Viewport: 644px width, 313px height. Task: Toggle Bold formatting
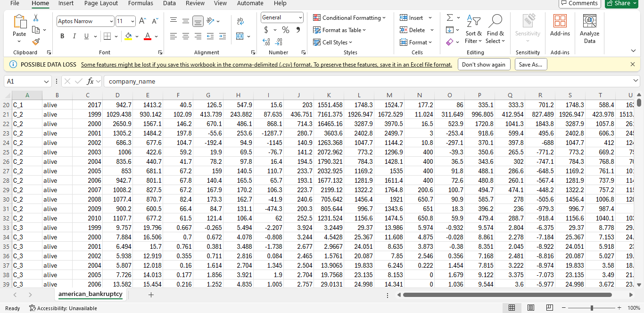pos(62,36)
